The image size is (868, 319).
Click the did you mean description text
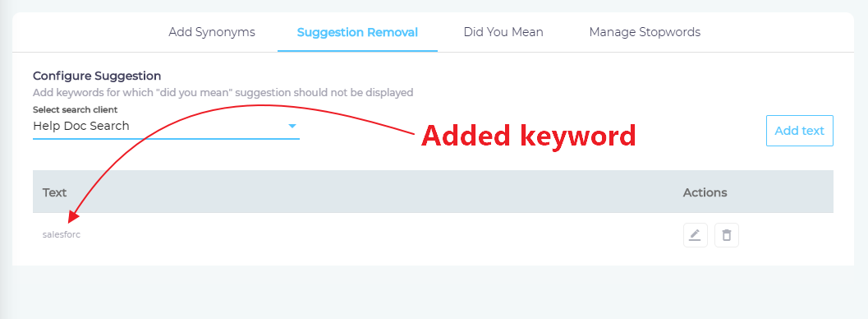pyautogui.click(x=223, y=92)
